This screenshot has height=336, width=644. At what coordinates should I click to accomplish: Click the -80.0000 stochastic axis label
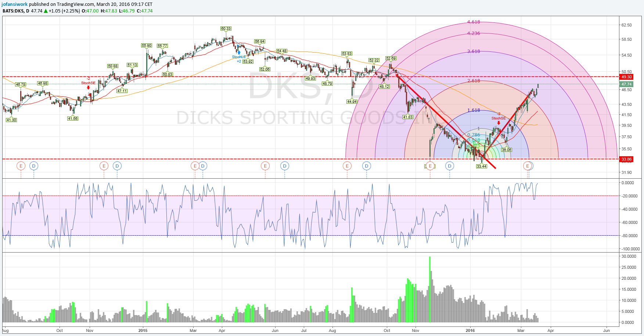pyautogui.click(x=630, y=236)
